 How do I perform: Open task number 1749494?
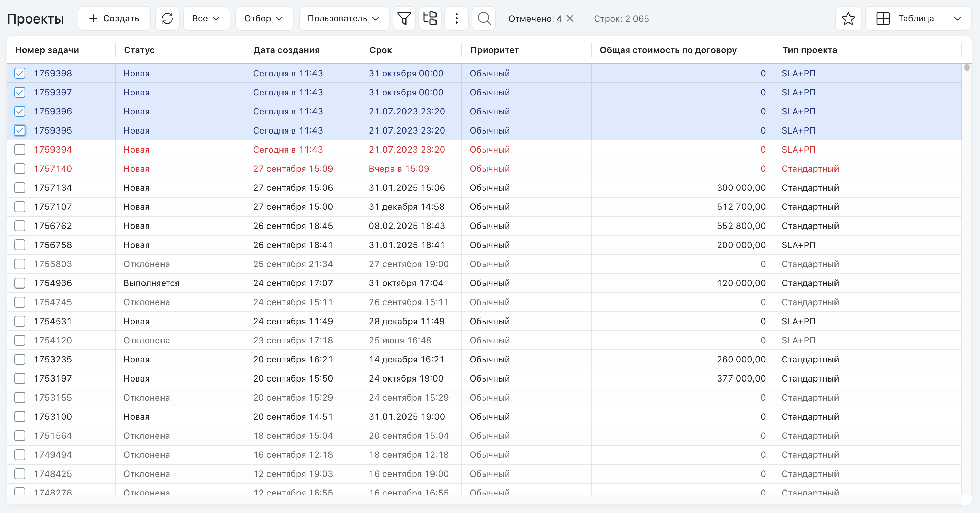53,454
